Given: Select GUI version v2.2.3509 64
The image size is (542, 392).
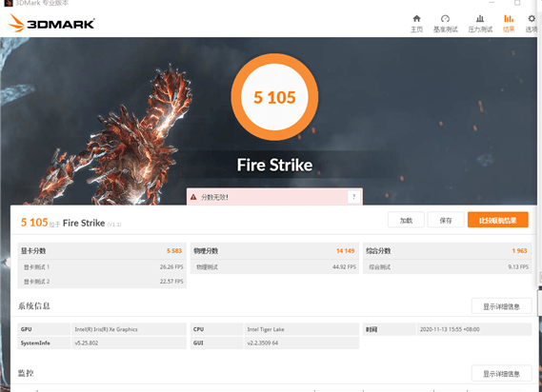Looking at the screenshot, I should coord(263,343).
